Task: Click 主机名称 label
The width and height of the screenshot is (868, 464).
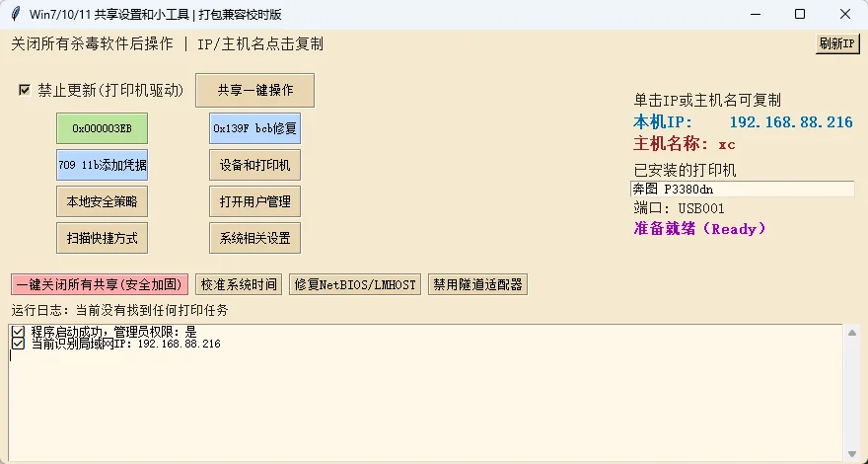Action: pyautogui.click(x=671, y=145)
